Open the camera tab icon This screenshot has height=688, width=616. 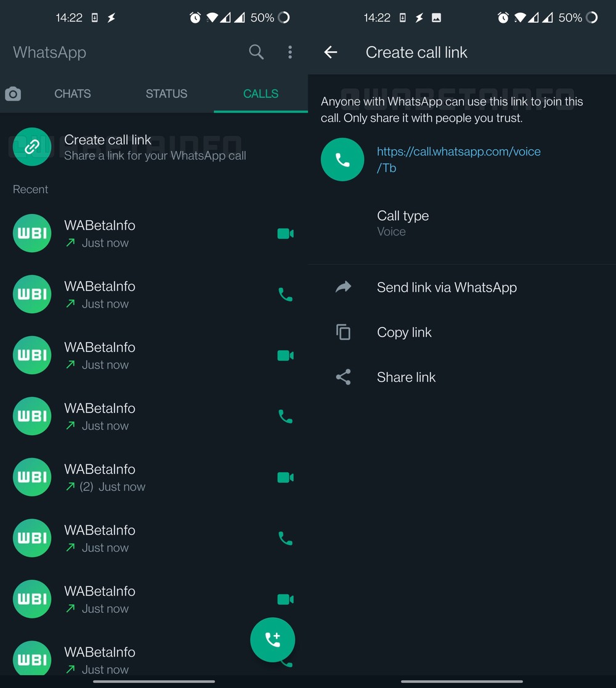click(13, 94)
